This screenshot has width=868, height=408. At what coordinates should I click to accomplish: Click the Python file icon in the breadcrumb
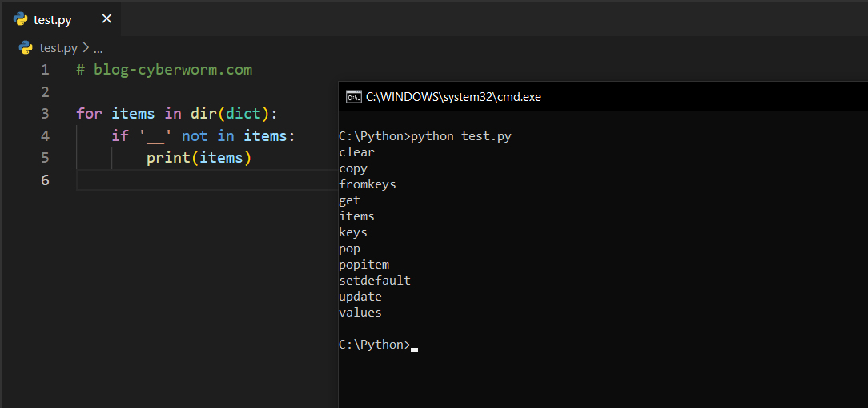click(26, 48)
